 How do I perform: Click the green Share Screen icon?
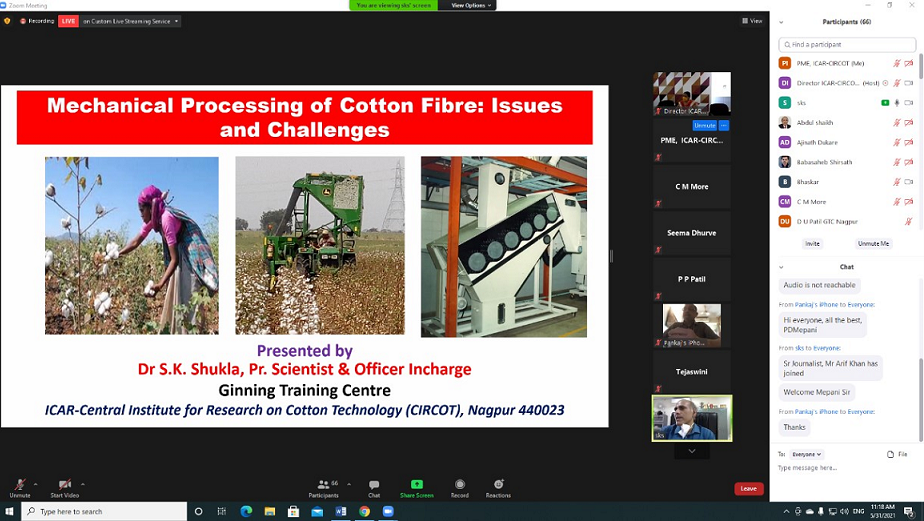coord(417,484)
